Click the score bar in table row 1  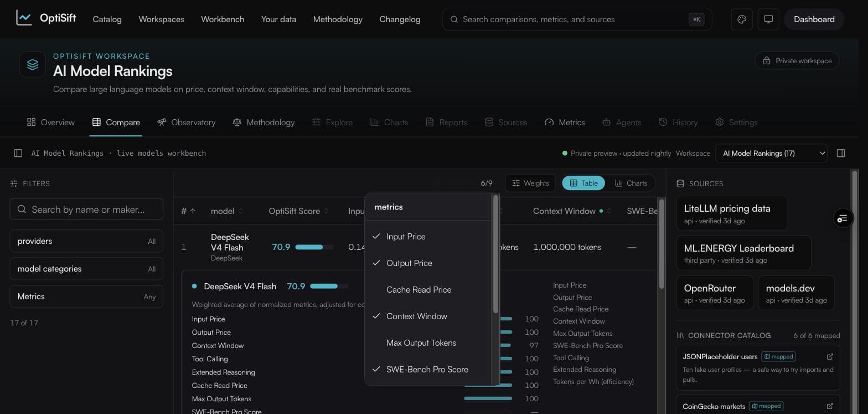click(314, 247)
